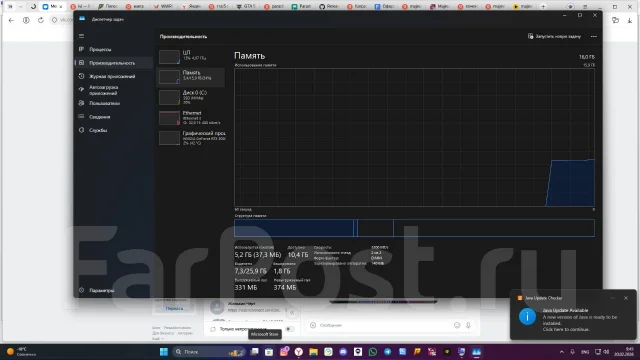
Task: Click the 5,2 ГБ (37,3 МБ) in-use value
Action: coord(258,255)
